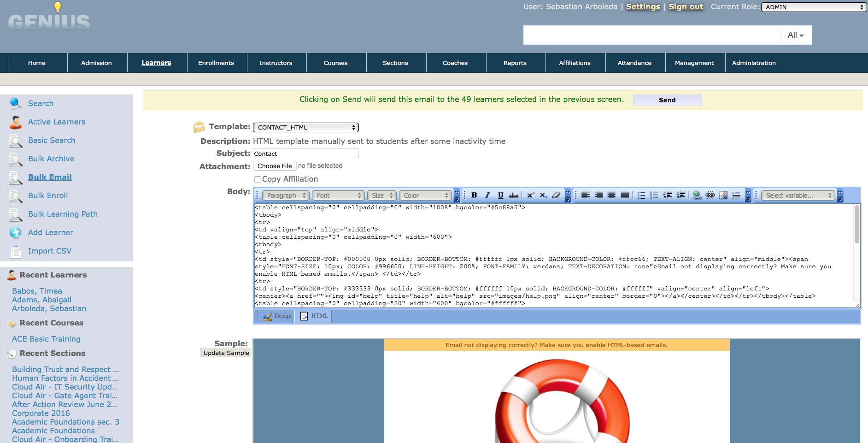Click the superscript icon
Screen dimensions: 868x443
pyautogui.click(x=530, y=195)
